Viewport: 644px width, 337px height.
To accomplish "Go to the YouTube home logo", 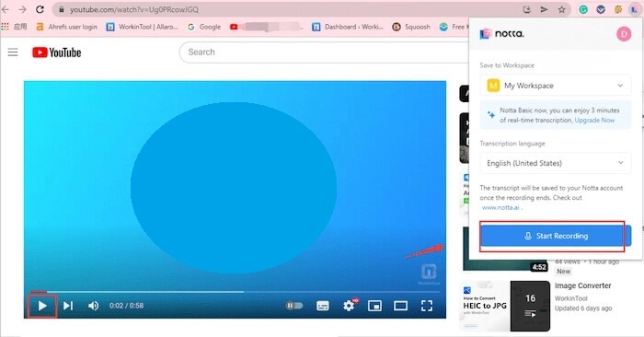I will tap(57, 52).
